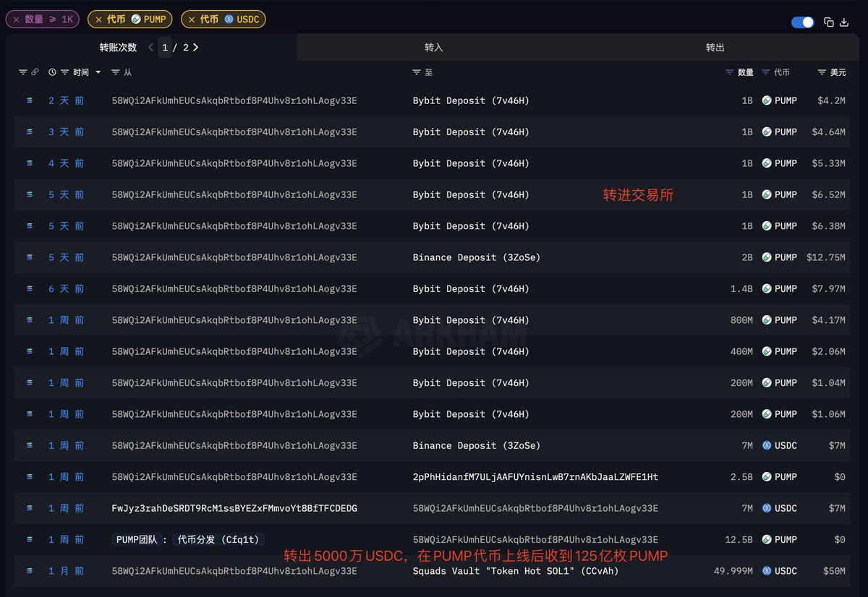Open address FwJyz3rahDeSRDT9RcM1ssBYEZxFMmvoYt8BfTFCDEDG

point(234,508)
